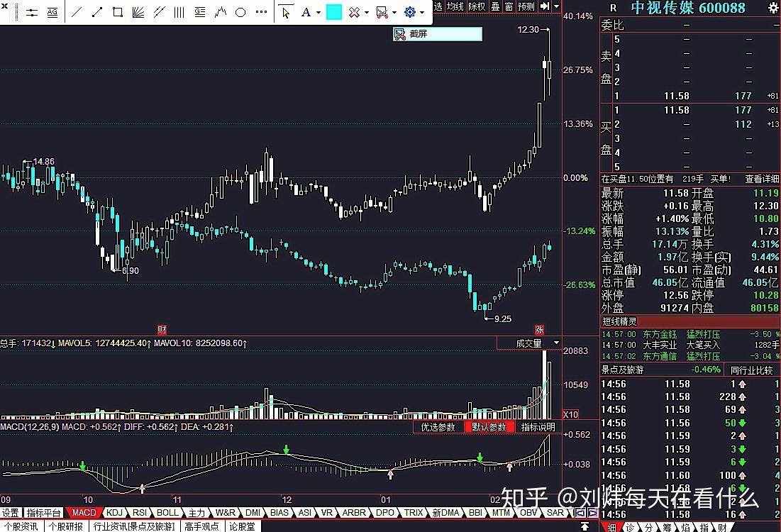781x532 pixels.
Task: Open the 设置 indicator settings tab
Action: point(11,513)
